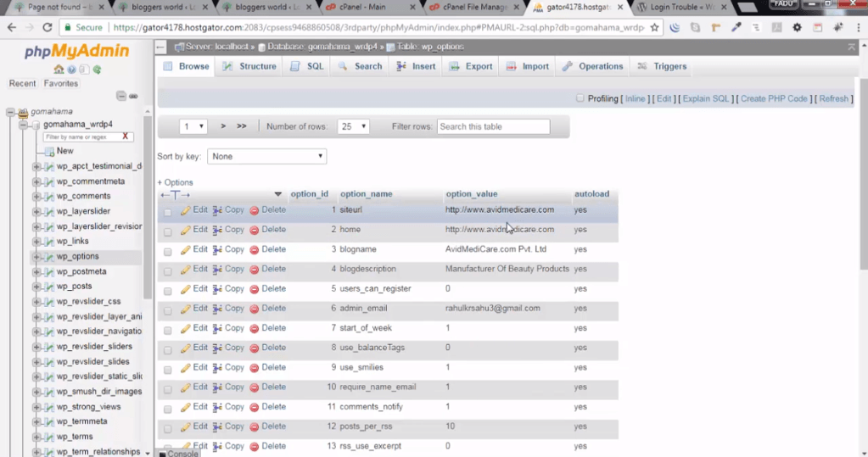Check the admin_email row checkbox

point(168,311)
